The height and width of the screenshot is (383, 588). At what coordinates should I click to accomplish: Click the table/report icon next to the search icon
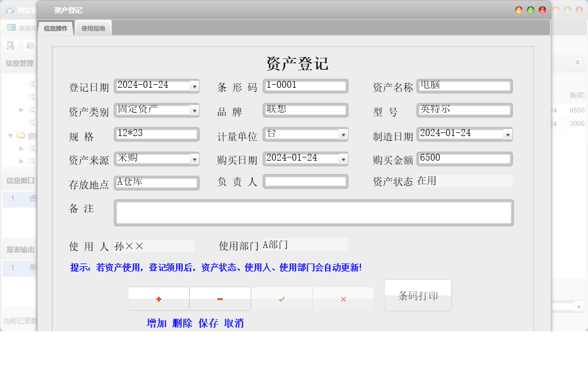click(x=30, y=45)
